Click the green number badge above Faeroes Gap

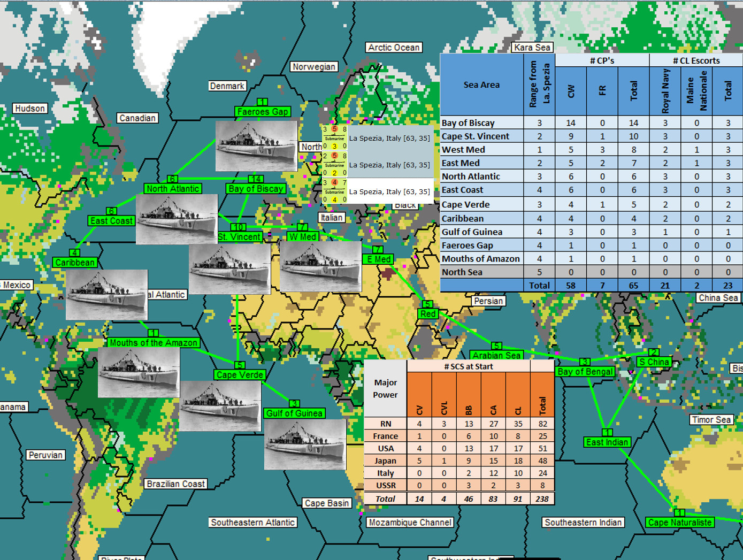click(262, 102)
